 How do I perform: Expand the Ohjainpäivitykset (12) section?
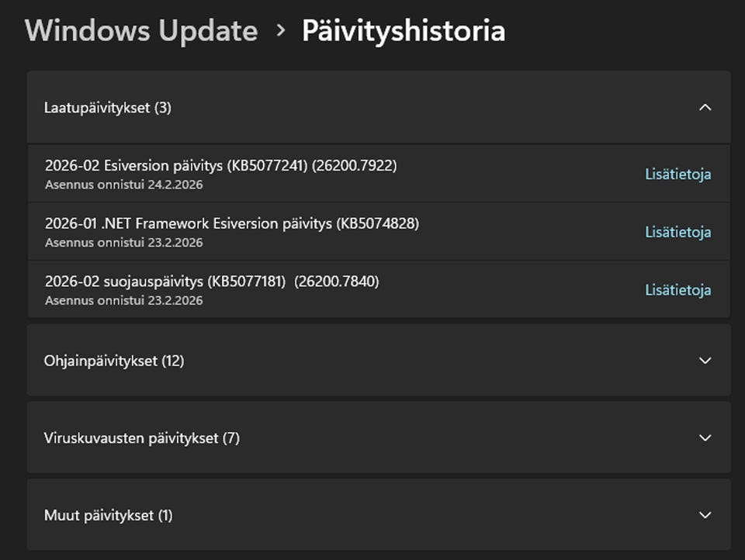point(114,361)
